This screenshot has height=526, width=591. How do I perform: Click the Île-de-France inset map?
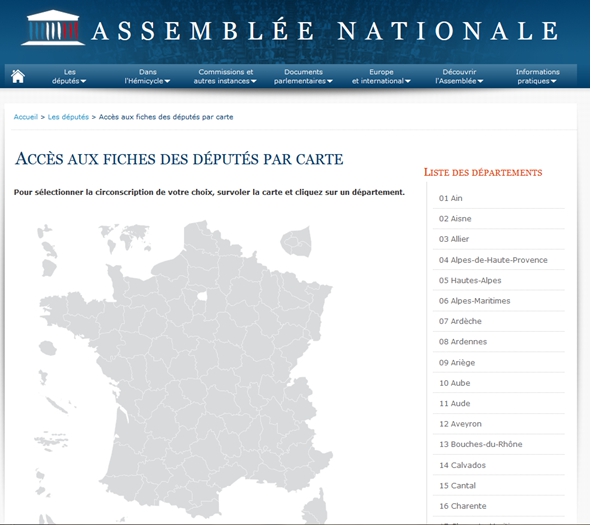[296, 241]
